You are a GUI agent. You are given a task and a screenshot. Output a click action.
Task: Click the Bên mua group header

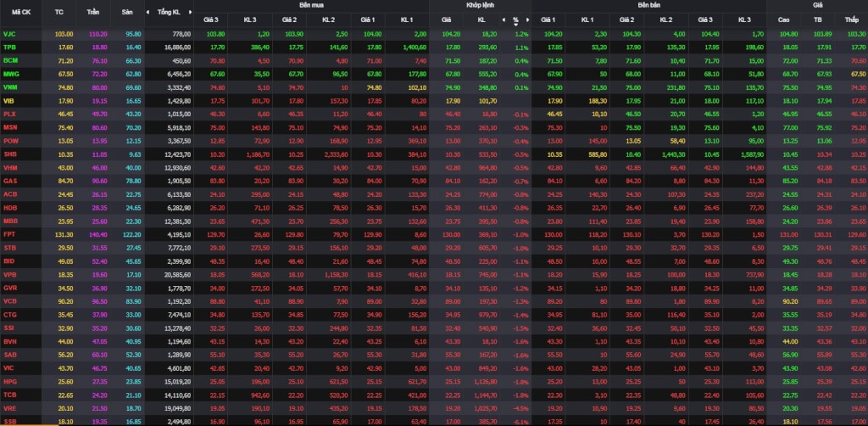tap(312, 4)
